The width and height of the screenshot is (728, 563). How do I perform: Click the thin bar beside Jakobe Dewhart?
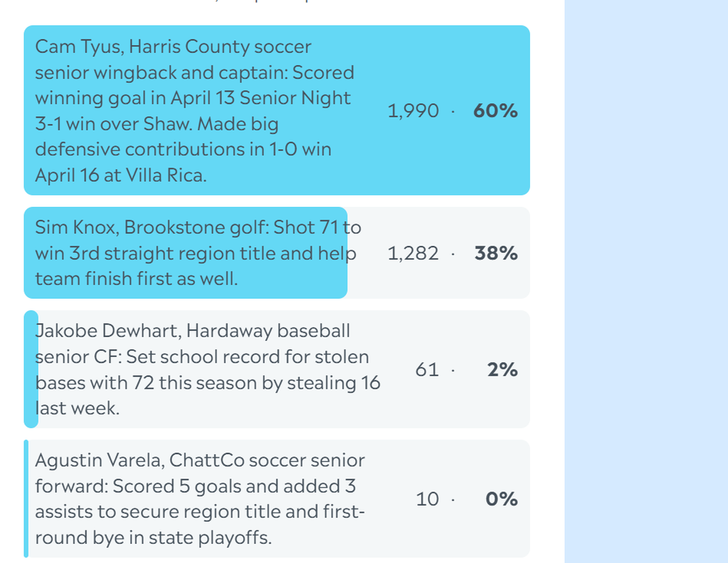(x=29, y=369)
